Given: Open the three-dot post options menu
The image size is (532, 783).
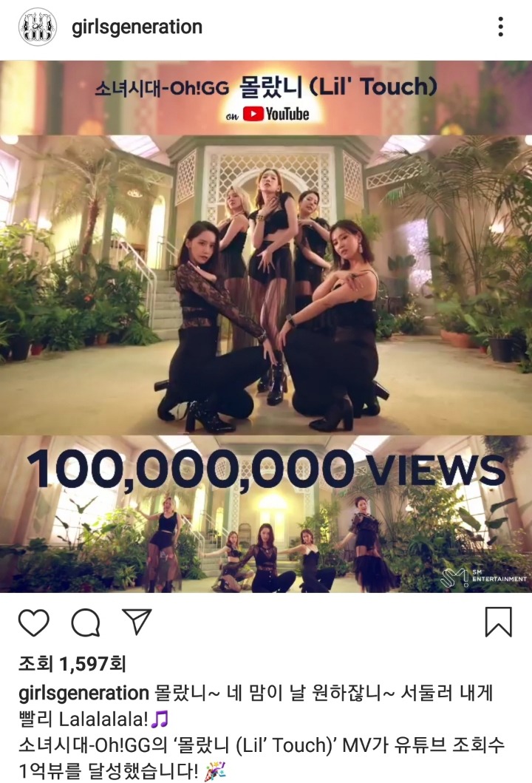Looking at the screenshot, I should tap(500, 27).
